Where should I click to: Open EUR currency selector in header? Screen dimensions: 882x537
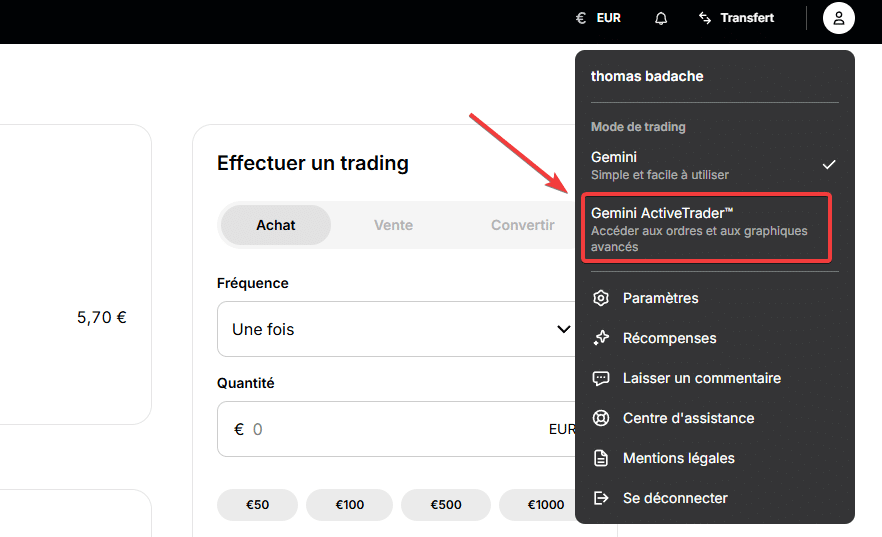598,19
